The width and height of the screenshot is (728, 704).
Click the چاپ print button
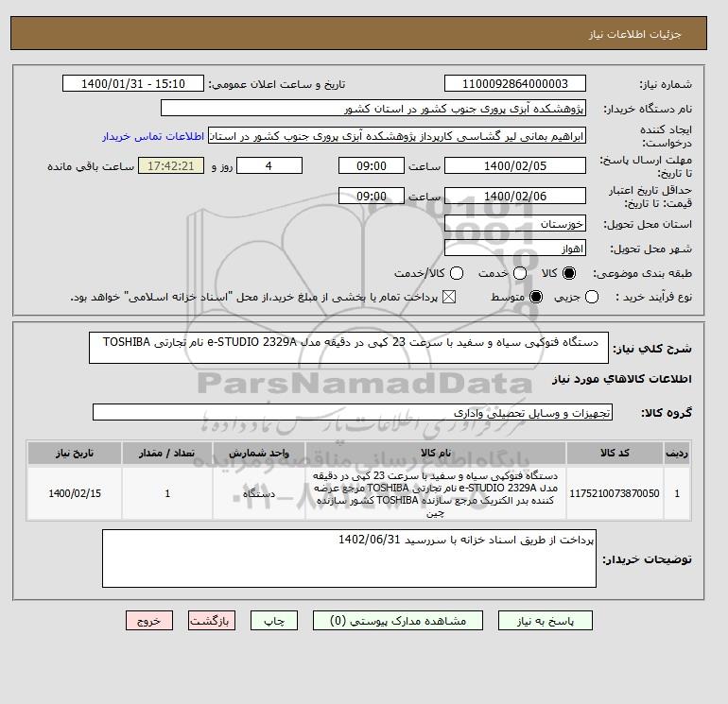point(274,621)
